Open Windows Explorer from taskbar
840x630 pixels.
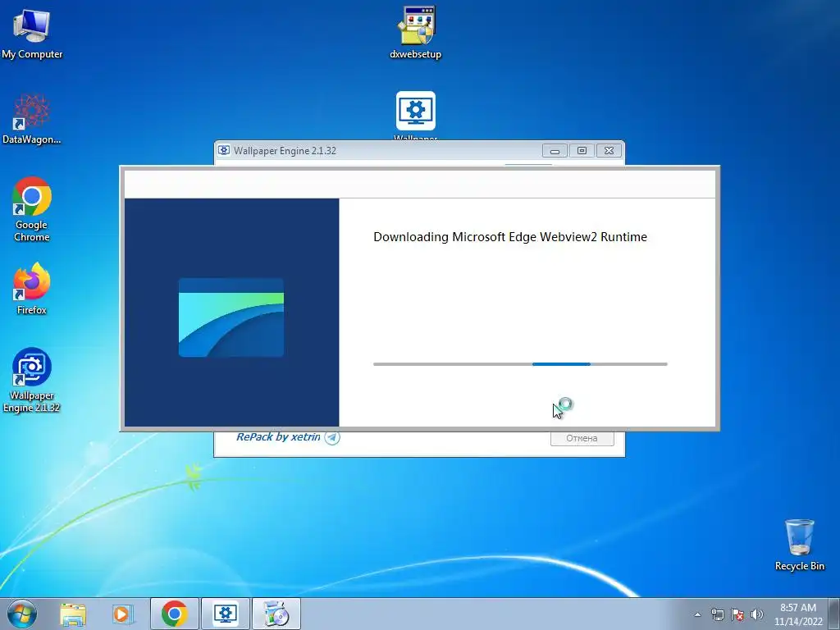73,614
